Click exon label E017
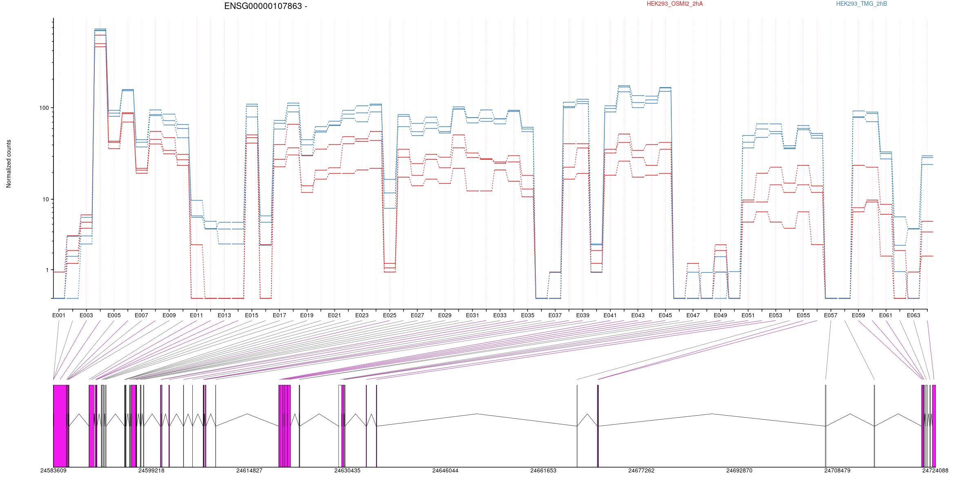The image size is (980, 490). coord(279,315)
